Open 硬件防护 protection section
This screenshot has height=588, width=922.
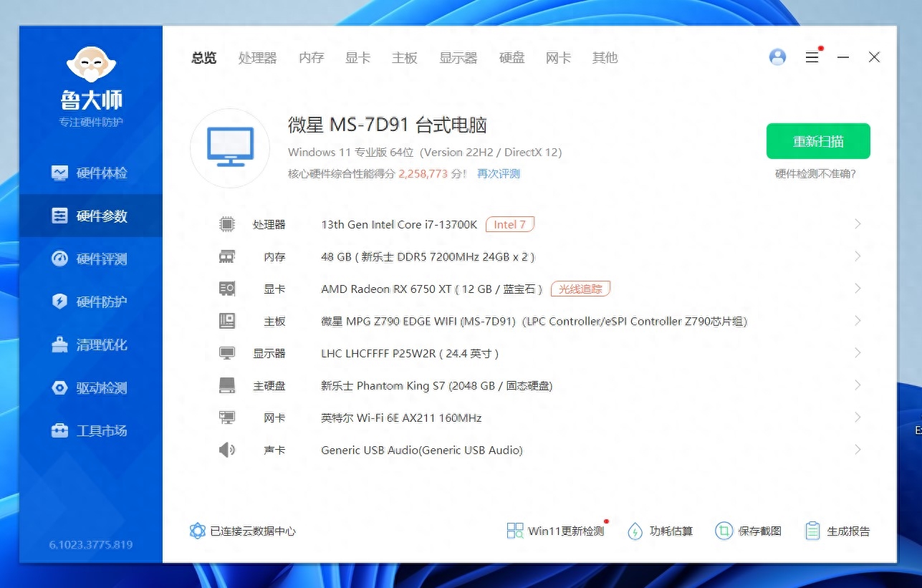(x=91, y=302)
